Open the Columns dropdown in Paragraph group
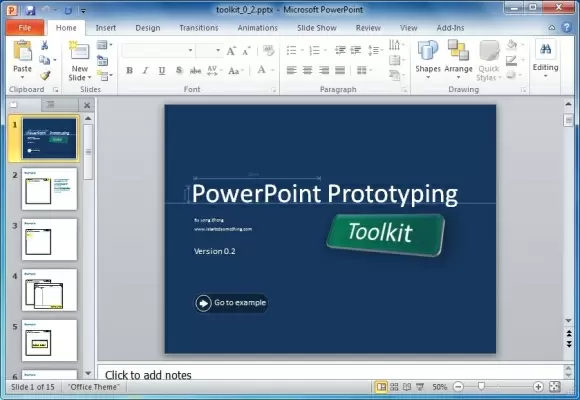The width and height of the screenshot is (580, 400). tap(364, 70)
